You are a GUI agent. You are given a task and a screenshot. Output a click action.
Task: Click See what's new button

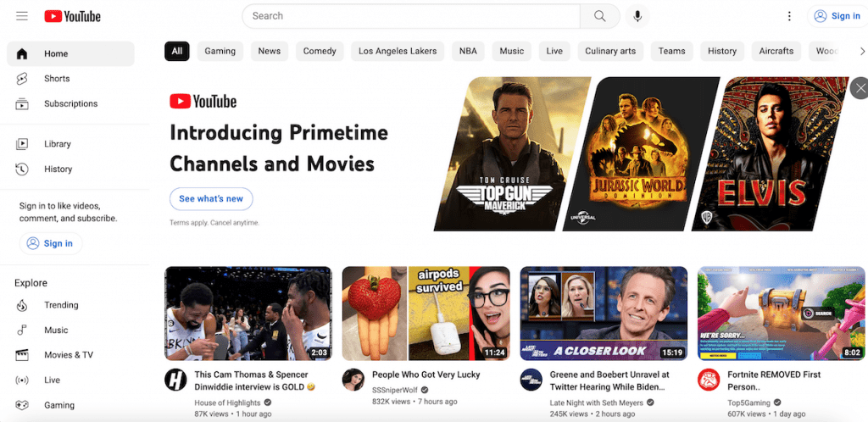(211, 198)
